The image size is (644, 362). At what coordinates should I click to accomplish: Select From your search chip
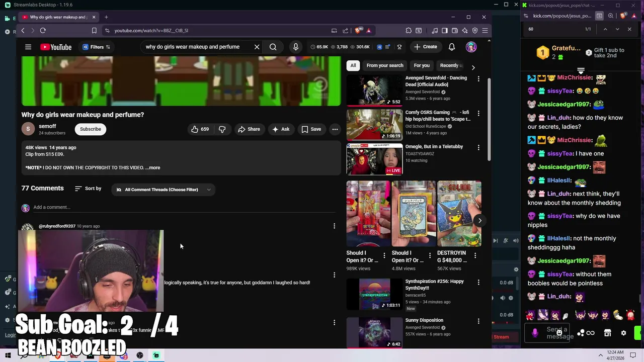tap(385, 65)
